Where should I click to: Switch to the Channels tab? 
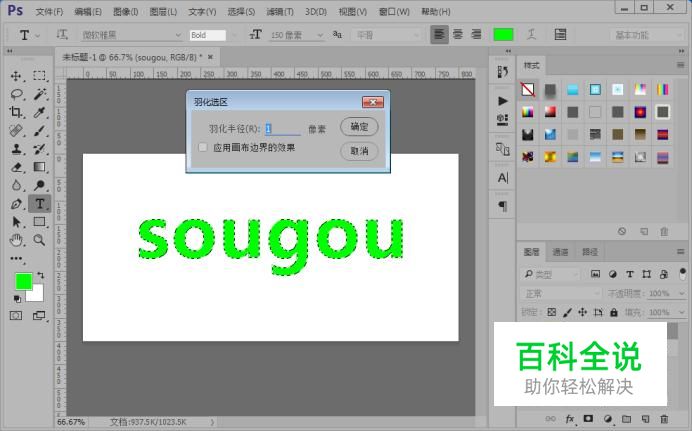pyautogui.click(x=560, y=252)
